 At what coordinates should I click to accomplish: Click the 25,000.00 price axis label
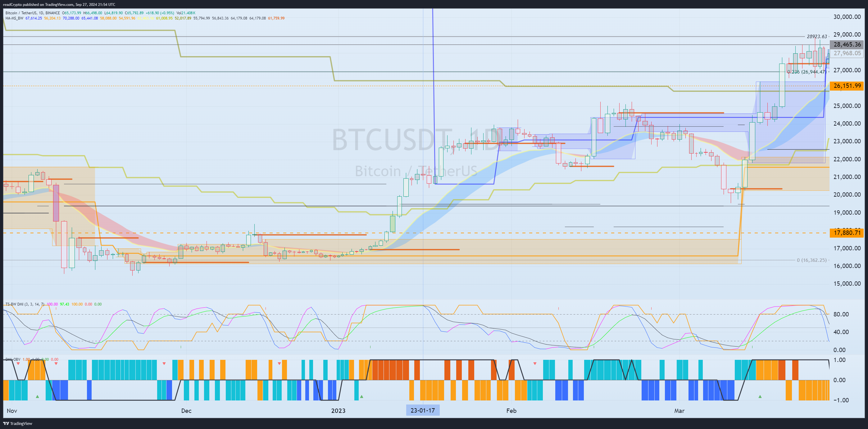(x=847, y=106)
